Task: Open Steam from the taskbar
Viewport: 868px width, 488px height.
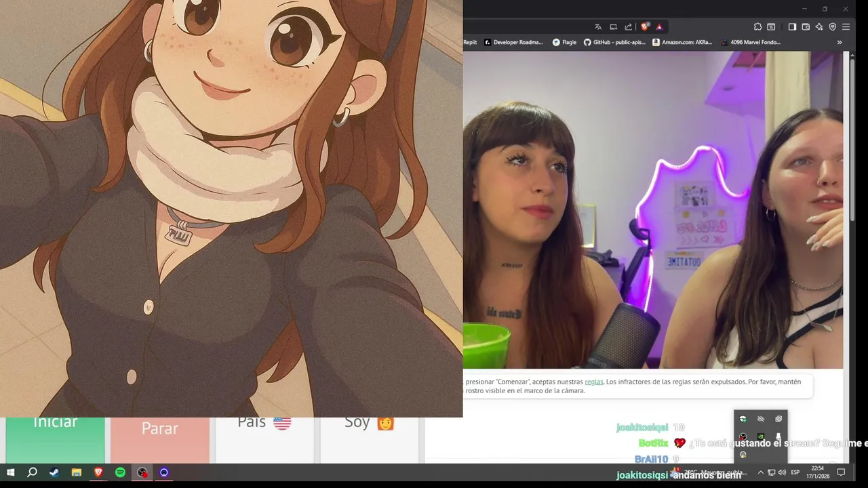Action: pos(54,472)
